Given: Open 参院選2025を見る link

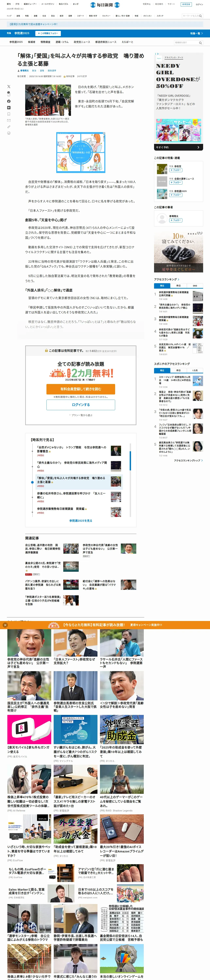Looking at the screenshot, I should pos(81,521).
